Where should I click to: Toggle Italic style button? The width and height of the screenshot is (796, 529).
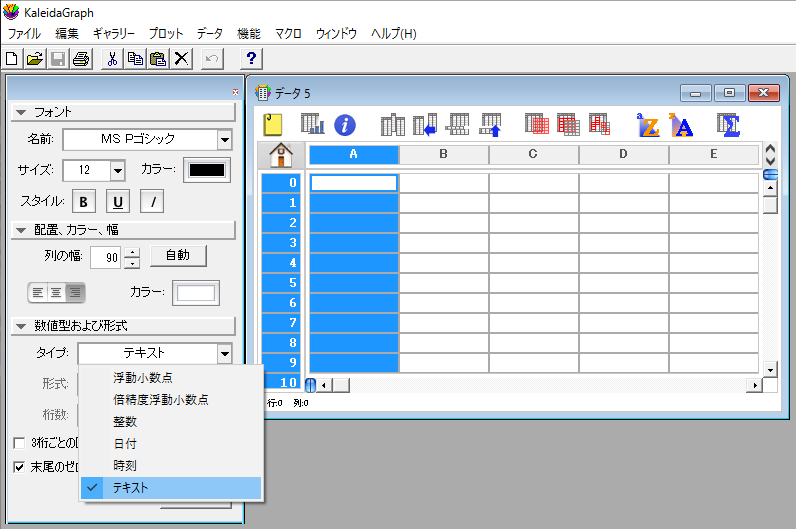[x=152, y=202]
